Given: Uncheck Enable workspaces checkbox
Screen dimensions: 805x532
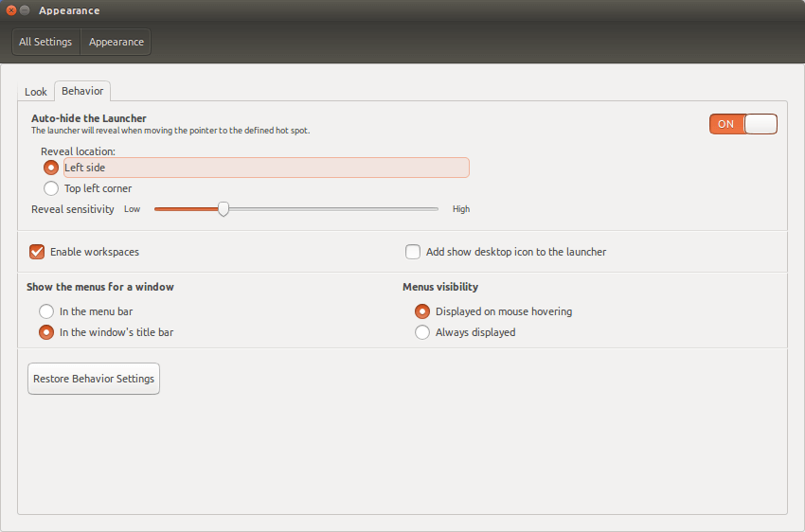Looking at the screenshot, I should pos(37,252).
